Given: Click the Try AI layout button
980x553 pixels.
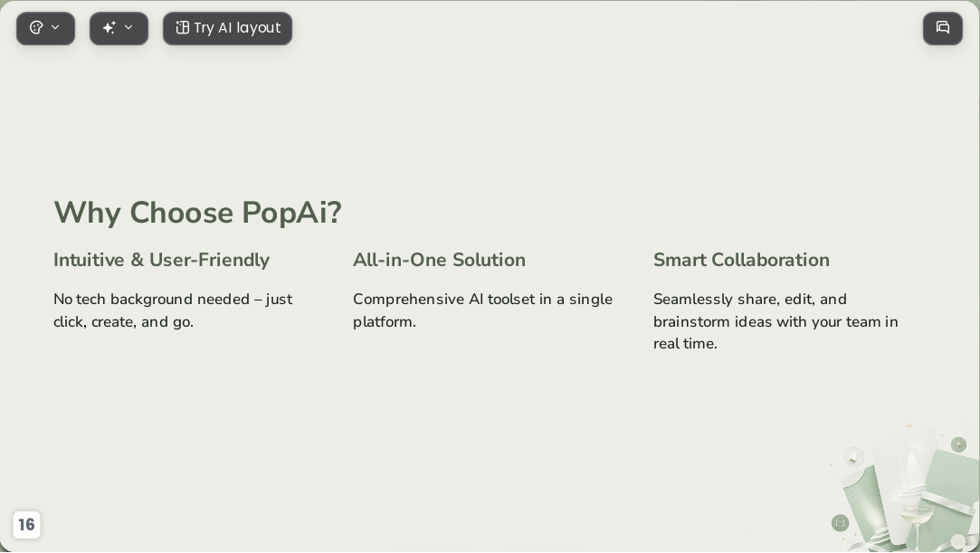Looking at the screenshot, I should 227,28.
